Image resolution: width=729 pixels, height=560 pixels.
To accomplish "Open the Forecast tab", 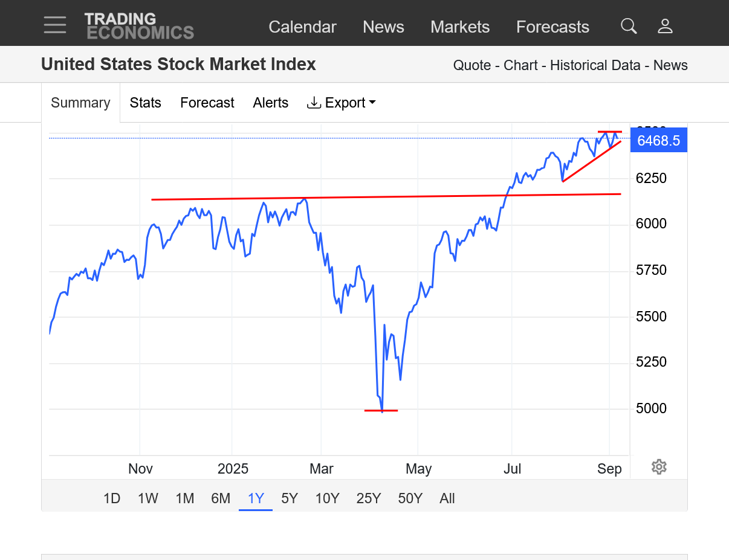I will [x=207, y=103].
